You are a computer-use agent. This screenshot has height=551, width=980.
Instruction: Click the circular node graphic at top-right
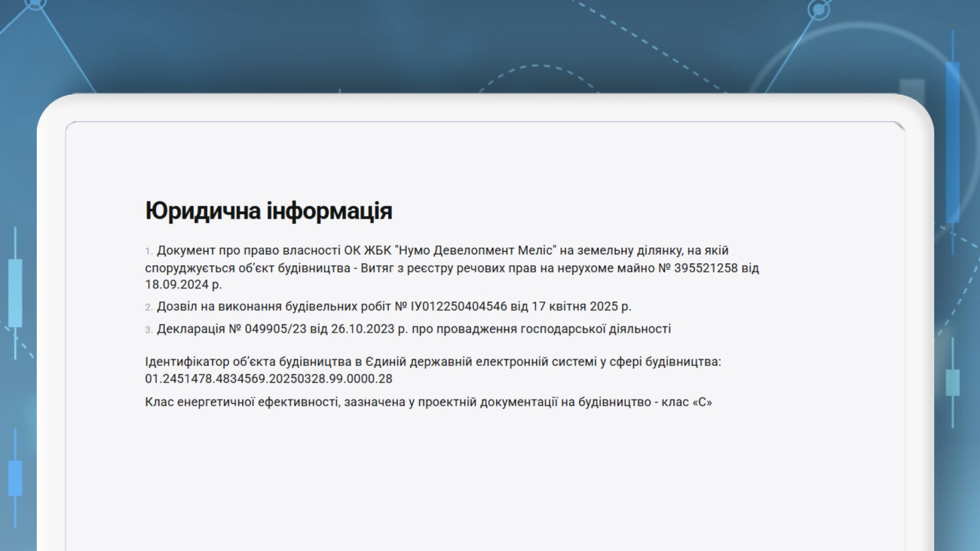(819, 9)
